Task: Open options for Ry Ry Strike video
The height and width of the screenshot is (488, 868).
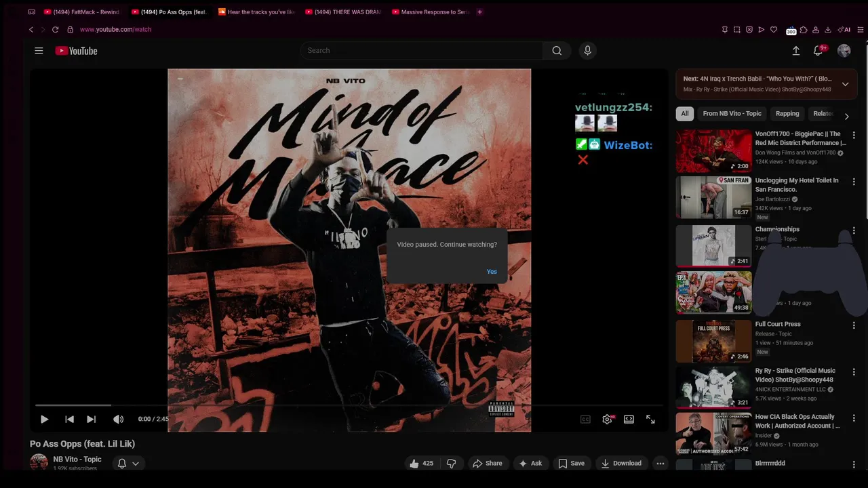Action: tap(854, 372)
